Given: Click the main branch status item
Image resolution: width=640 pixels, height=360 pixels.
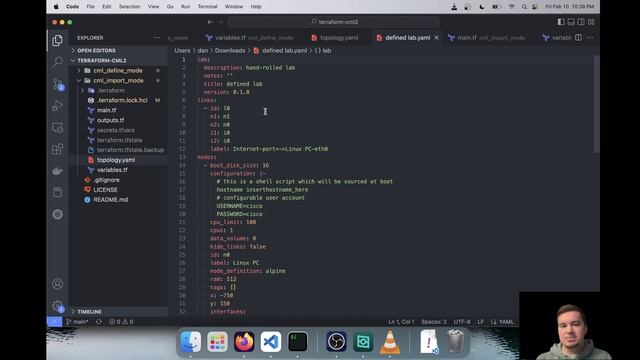Looking at the screenshot, I should pos(78,322).
